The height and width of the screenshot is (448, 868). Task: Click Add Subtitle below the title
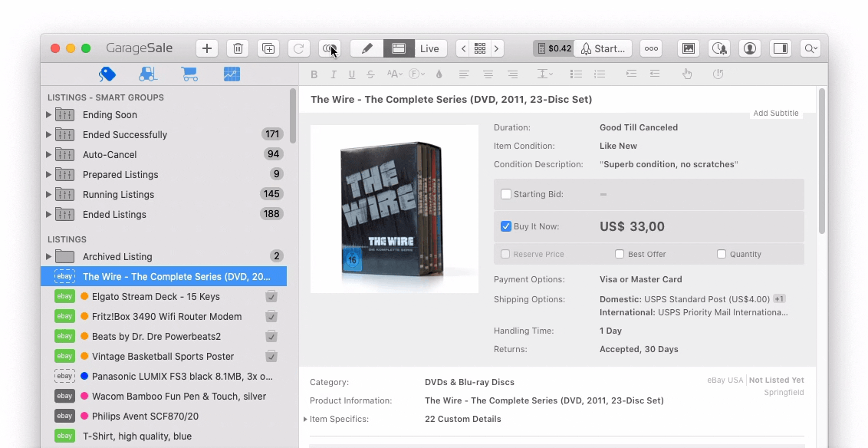775,113
